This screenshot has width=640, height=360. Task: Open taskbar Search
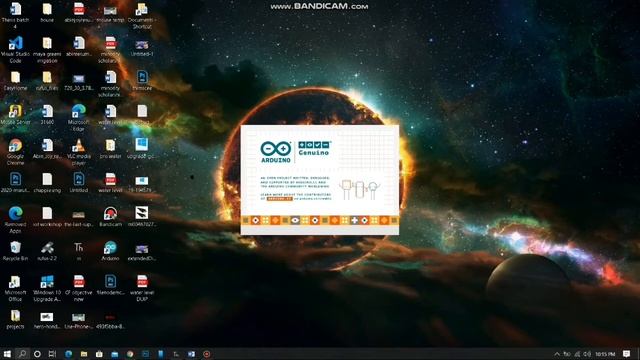coord(22,354)
